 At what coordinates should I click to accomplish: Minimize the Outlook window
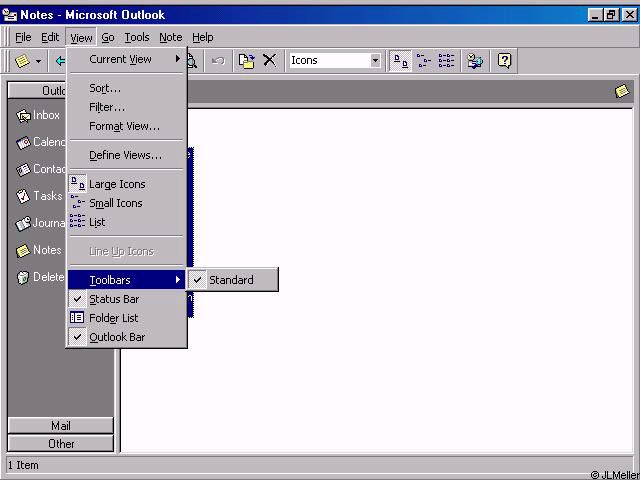pyautogui.click(x=596, y=15)
